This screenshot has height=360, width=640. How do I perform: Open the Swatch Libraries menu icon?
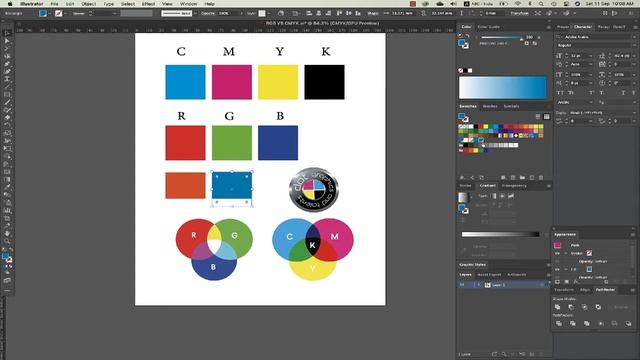(462, 178)
